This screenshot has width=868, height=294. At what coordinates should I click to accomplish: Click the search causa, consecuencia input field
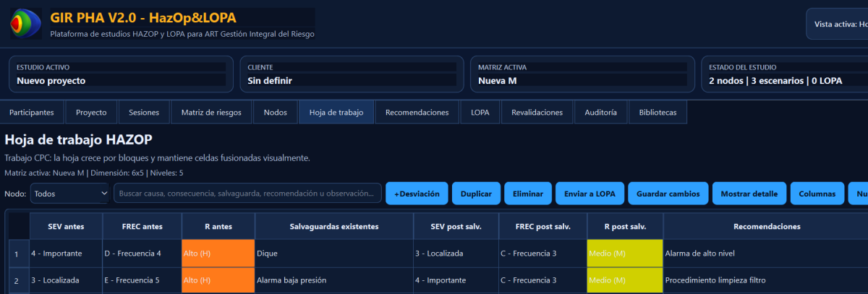(x=247, y=194)
